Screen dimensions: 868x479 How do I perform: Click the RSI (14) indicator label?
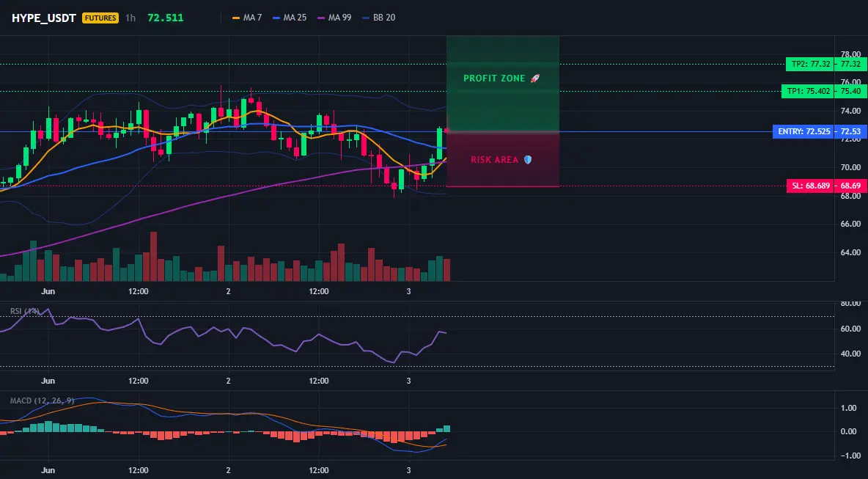point(25,311)
